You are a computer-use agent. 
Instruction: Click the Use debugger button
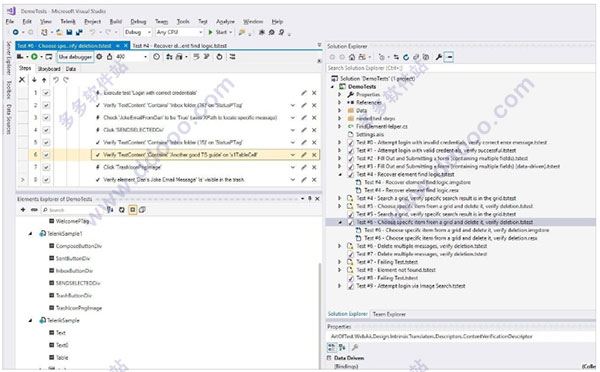click(x=75, y=57)
